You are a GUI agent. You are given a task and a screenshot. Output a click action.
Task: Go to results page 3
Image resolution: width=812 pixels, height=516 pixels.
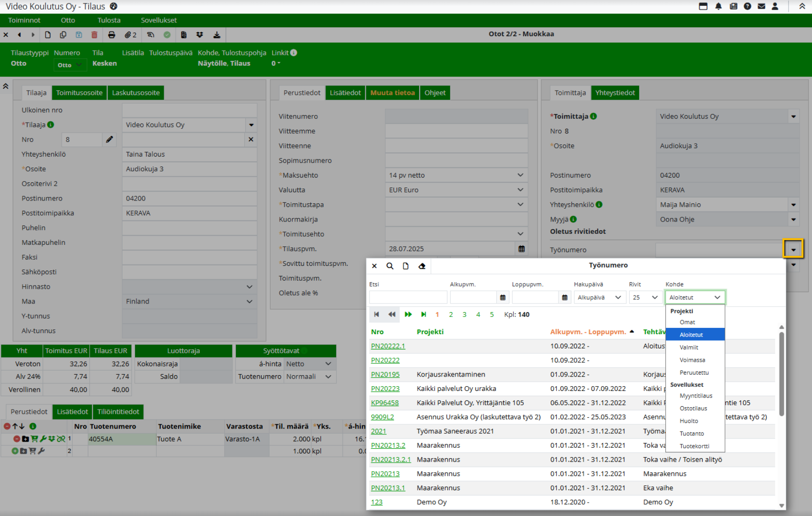[464, 315]
